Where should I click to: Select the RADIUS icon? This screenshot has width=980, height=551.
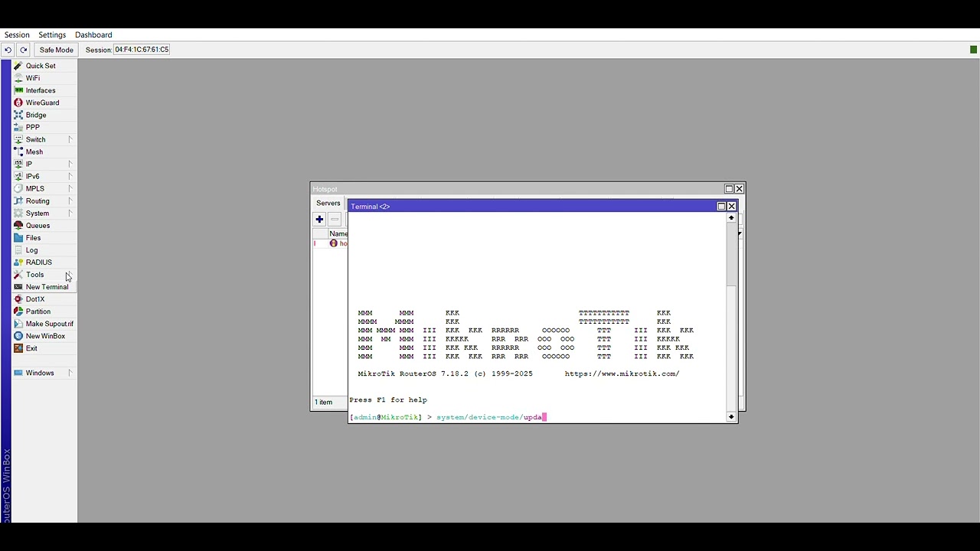coord(18,262)
